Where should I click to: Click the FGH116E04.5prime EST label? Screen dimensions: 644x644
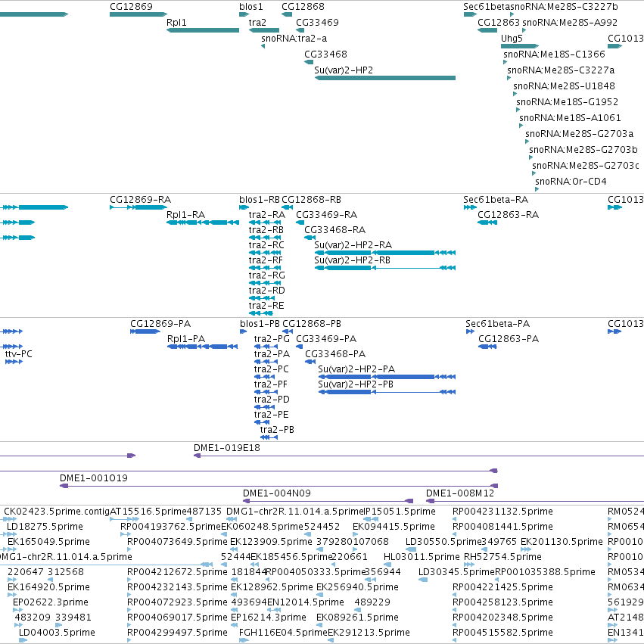tap(283, 633)
